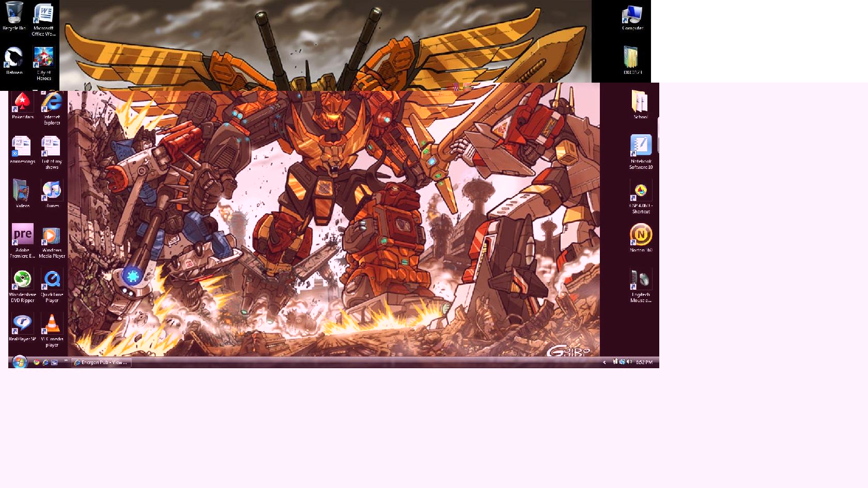Launch RealPlayer SP from desktop
868x488 pixels.
click(22, 326)
